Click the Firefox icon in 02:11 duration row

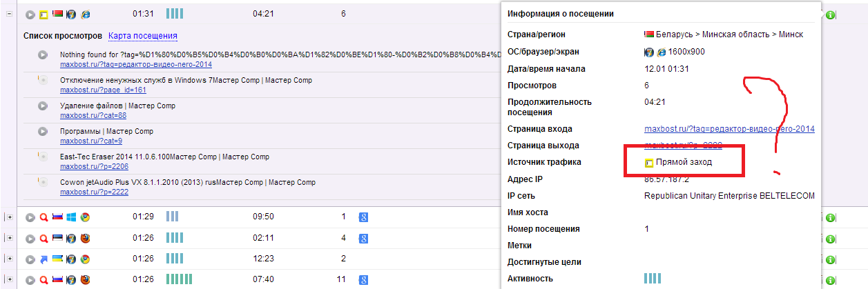tap(85, 239)
